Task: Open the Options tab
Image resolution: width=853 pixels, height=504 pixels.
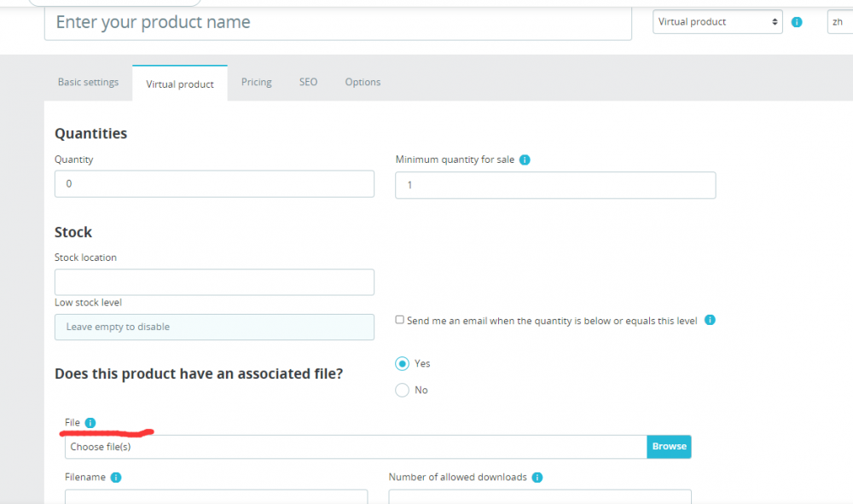Action: [363, 83]
